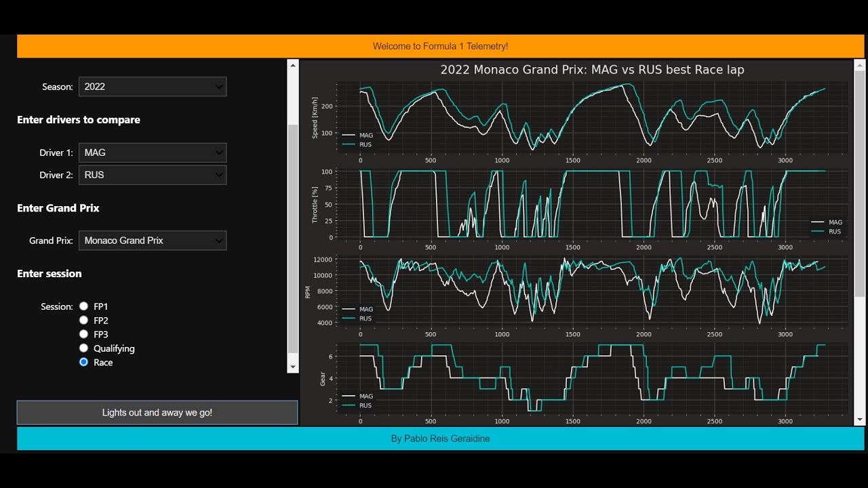Image resolution: width=868 pixels, height=488 pixels.
Task: Click the Throttle chart RUS legend entry
Action: click(827, 231)
